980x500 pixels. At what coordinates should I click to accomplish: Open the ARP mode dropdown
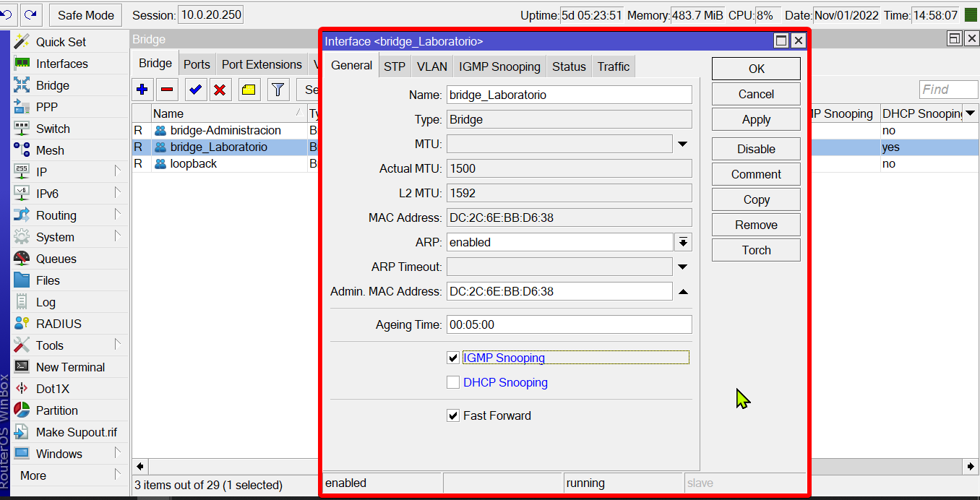coord(683,242)
